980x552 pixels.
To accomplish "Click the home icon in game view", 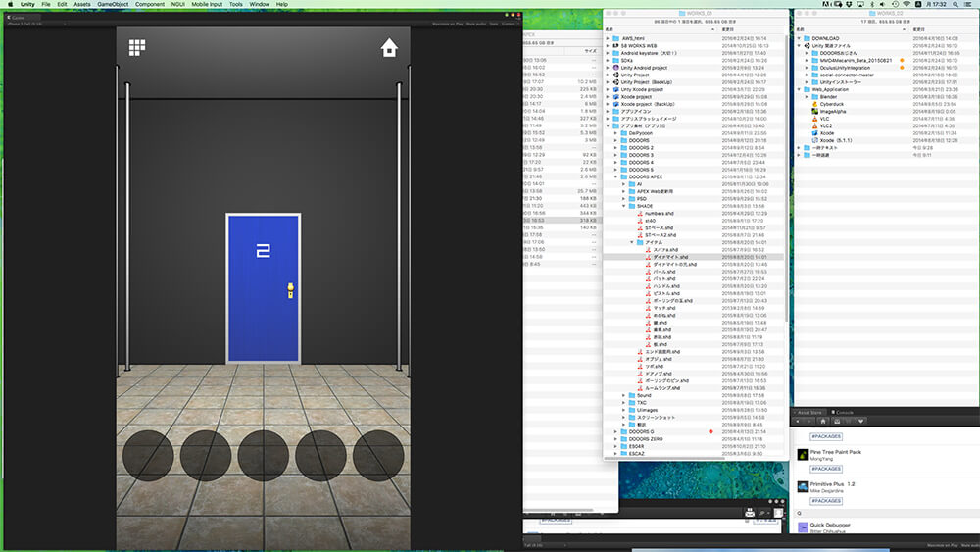I will tap(389, 48).
